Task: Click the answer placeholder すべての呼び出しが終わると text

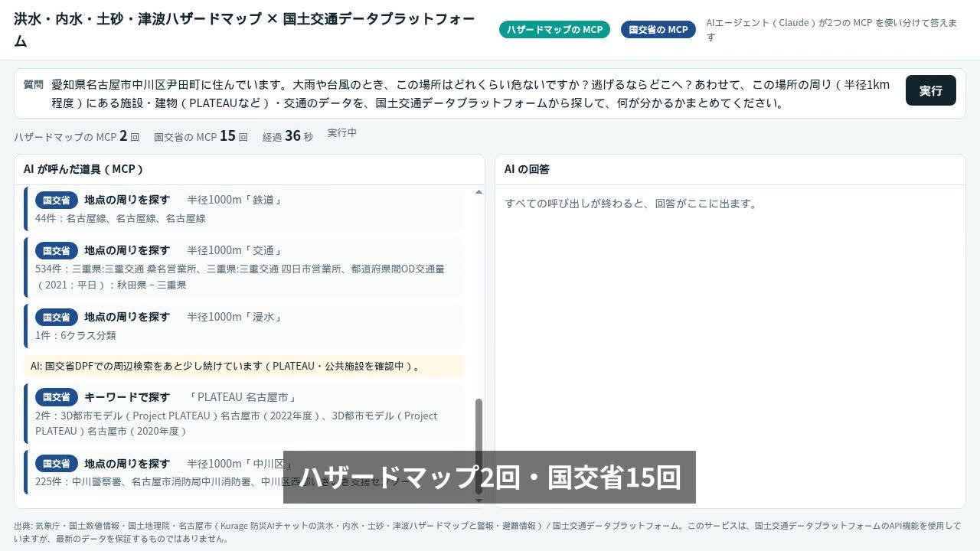Action: [x=632, y=204]
